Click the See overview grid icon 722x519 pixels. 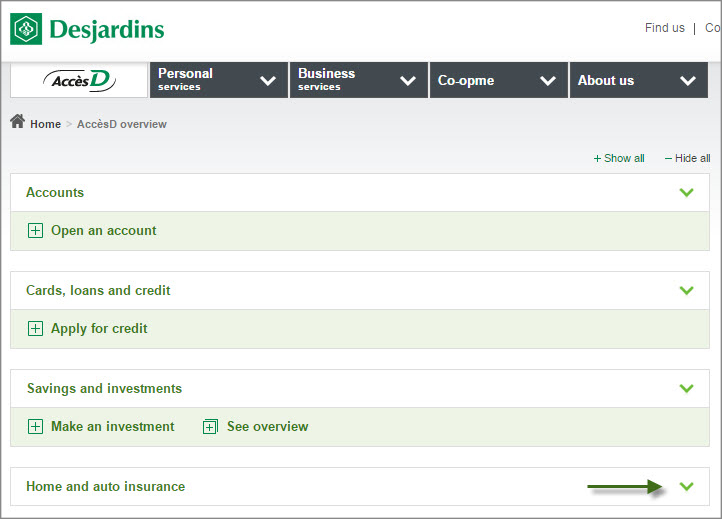tap(210, 427)
